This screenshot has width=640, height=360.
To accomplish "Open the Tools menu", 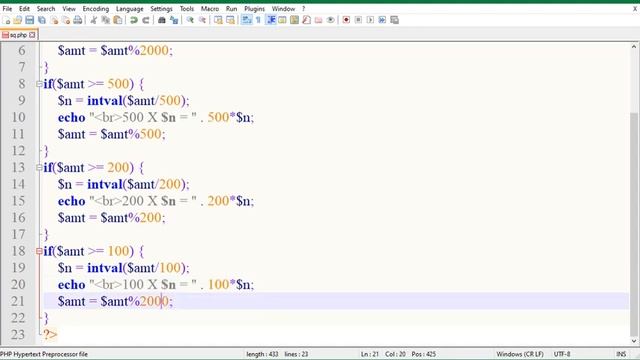I will tap(187, 9).
